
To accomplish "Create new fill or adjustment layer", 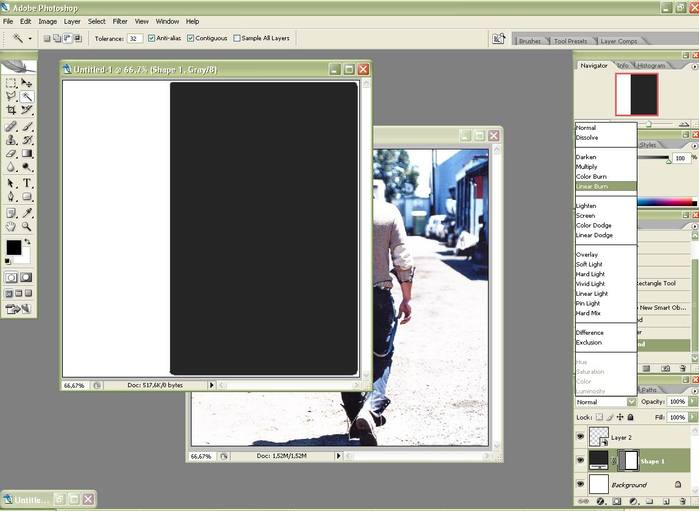I will (x=633, y=502).
